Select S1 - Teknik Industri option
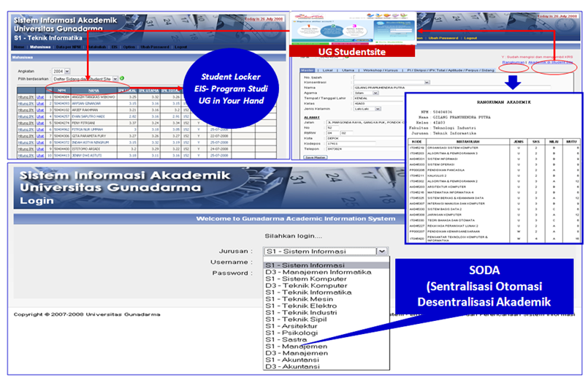Viewport: 588px width, 378px height. point(327,312)
